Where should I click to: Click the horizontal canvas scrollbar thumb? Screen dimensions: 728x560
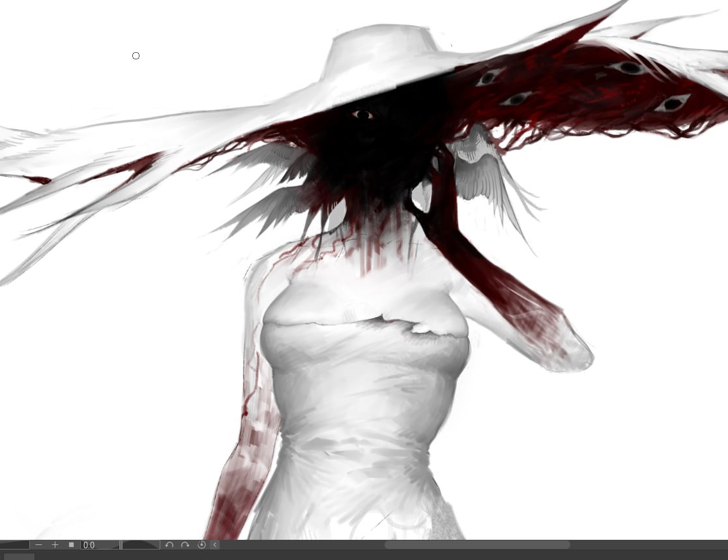point(477,544)
